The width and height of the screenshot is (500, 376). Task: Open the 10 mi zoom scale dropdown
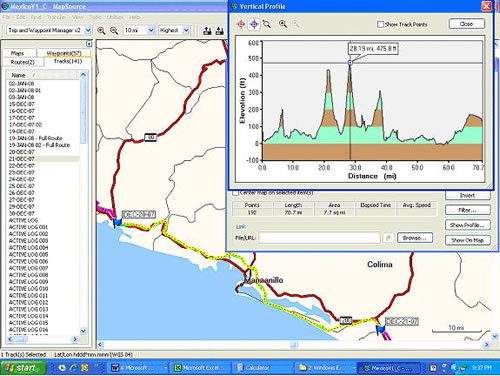[x=151, y=30]
